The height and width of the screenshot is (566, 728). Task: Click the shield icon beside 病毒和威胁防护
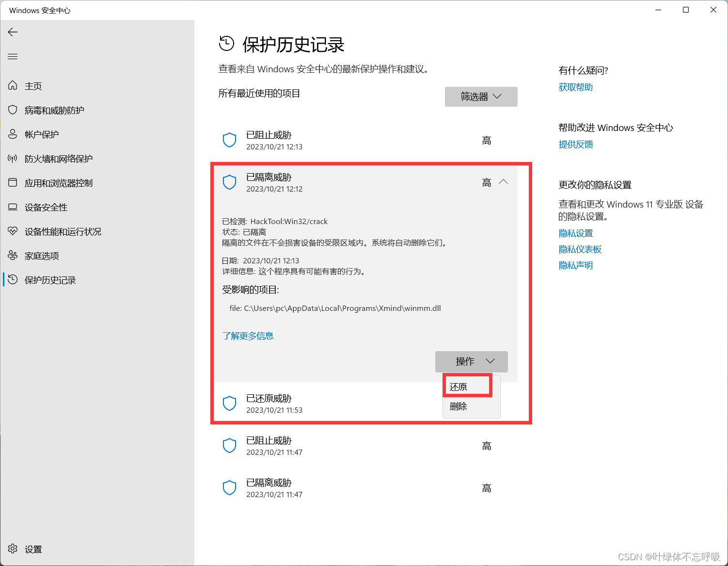[x=13, y=110]
